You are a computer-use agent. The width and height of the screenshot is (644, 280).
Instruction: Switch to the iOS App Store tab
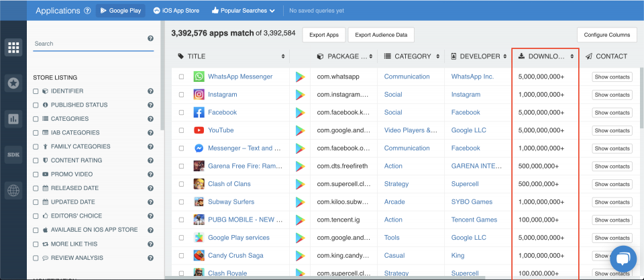pos(176,11)
